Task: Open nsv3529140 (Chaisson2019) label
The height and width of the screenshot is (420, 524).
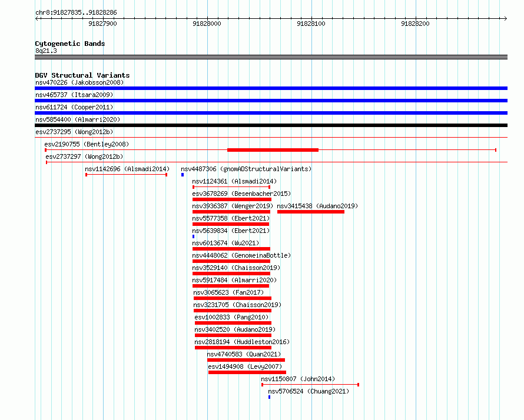Action: [236, 268]
